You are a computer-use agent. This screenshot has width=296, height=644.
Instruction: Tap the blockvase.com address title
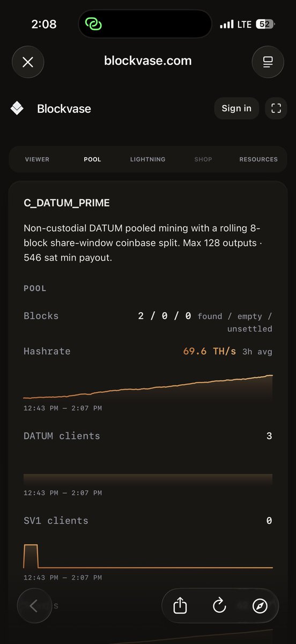(x=147, y=61)
